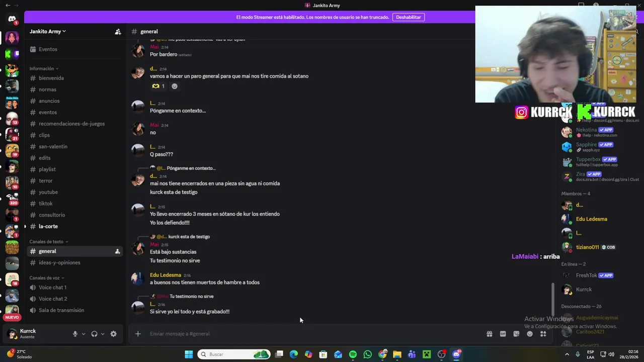The width and height of the screenshot is (644, 362).
Task: Collapse the Canales de texto category
Action: [x=48, y=242]
